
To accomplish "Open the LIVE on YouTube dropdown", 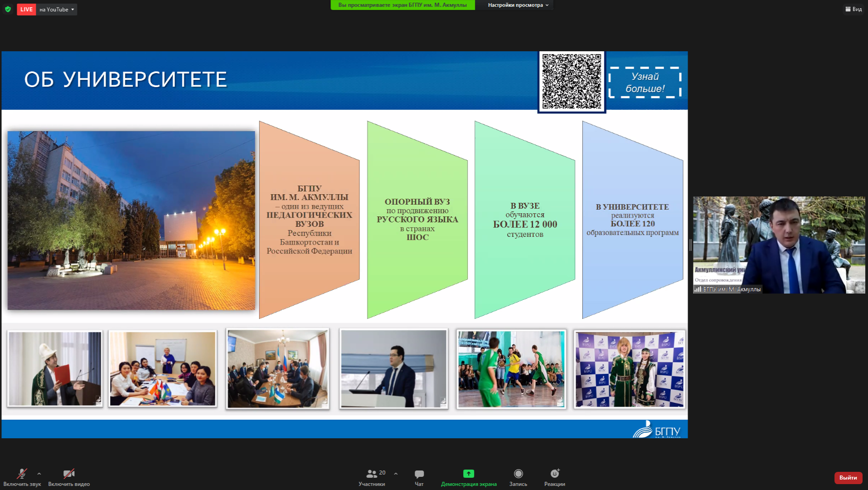I will pyautogui.click(x=57, y=10).
